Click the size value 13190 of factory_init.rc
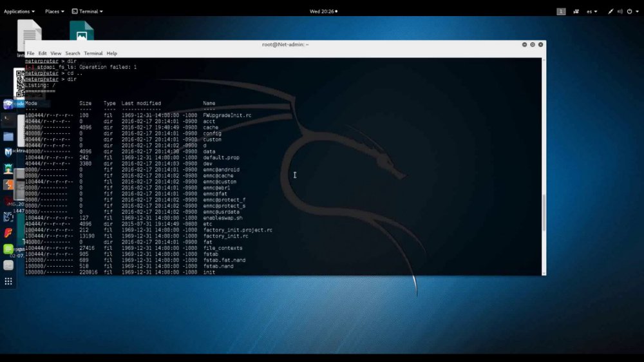 87,236
